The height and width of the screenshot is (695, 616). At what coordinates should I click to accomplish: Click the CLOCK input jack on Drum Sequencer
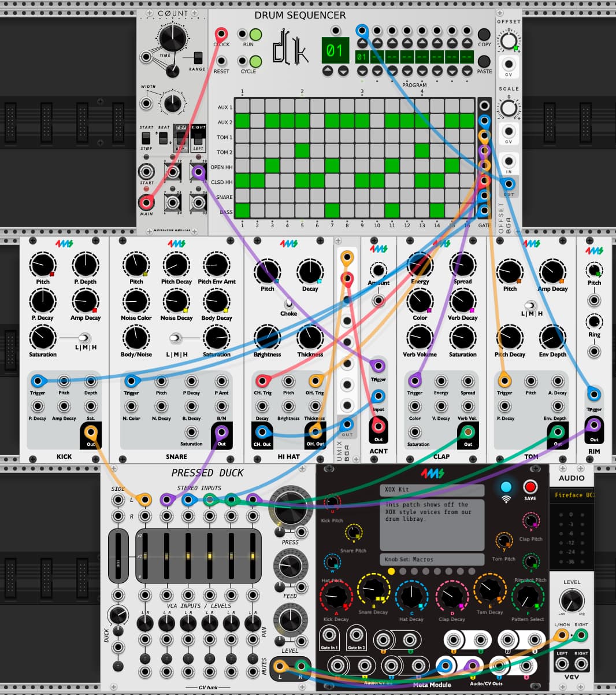(221, 34)
